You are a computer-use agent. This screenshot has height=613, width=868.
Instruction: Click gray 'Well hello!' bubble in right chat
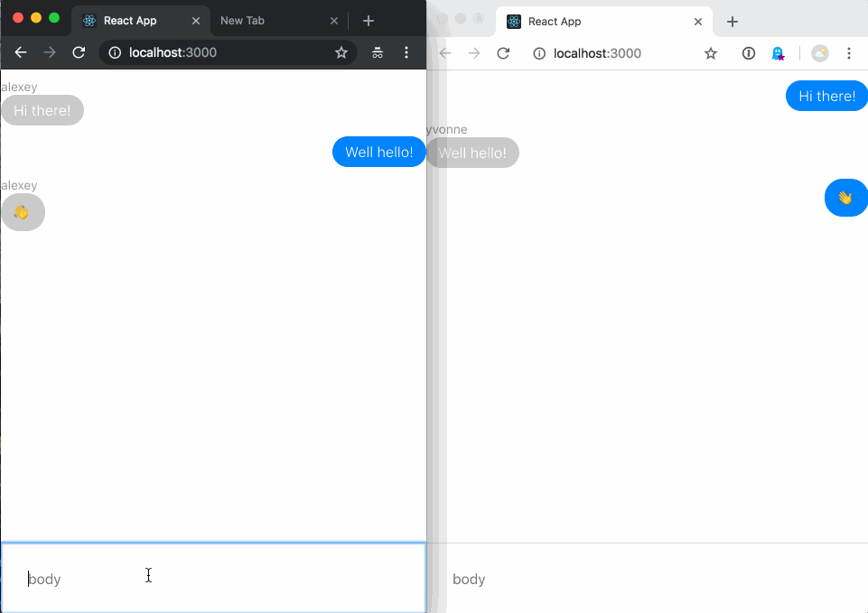[x=472, y=153]
